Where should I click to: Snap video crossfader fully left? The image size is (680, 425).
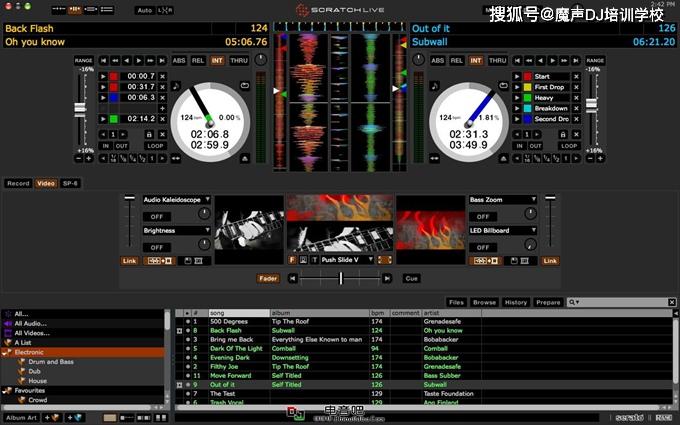pyautogui.click(x=293, y=278)
